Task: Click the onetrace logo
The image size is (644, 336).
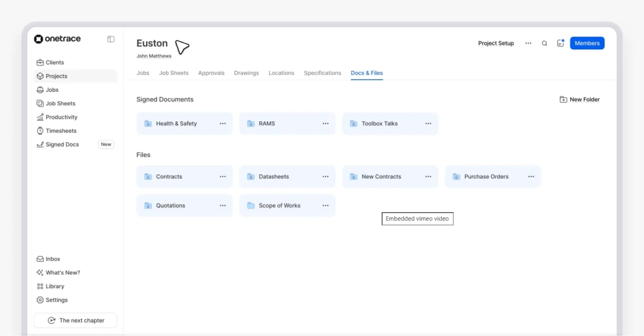Action: click(57, 39)
